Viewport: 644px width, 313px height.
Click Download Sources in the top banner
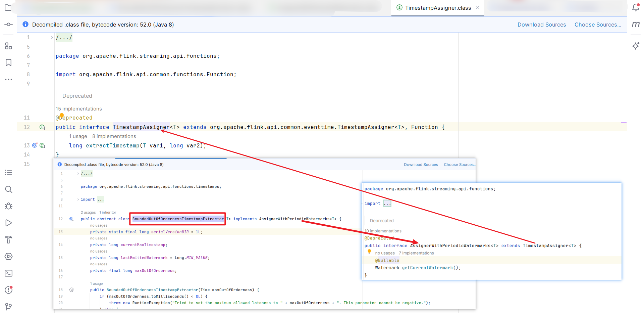pos(541,25)
